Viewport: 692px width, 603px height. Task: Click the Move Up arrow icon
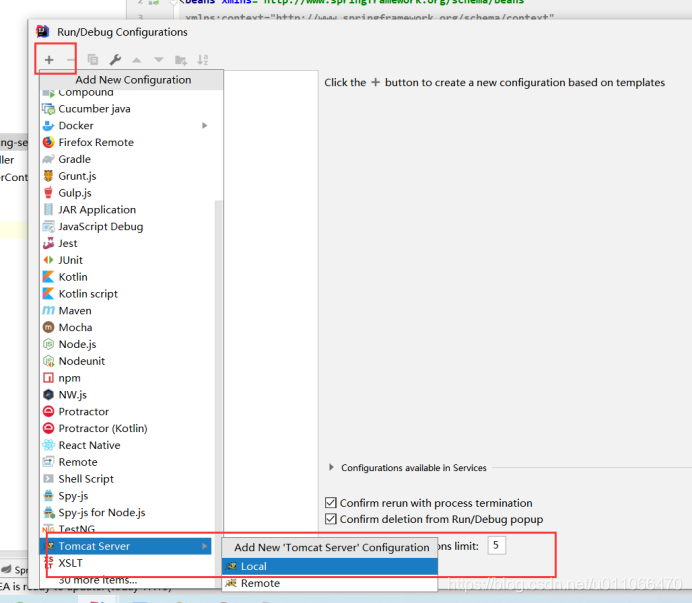point(137,60)
